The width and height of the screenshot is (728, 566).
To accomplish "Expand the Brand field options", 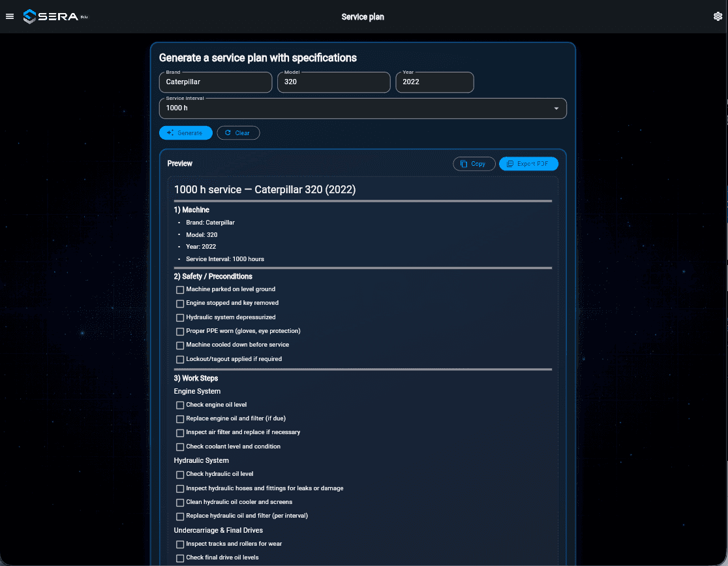I will (215, 82).
